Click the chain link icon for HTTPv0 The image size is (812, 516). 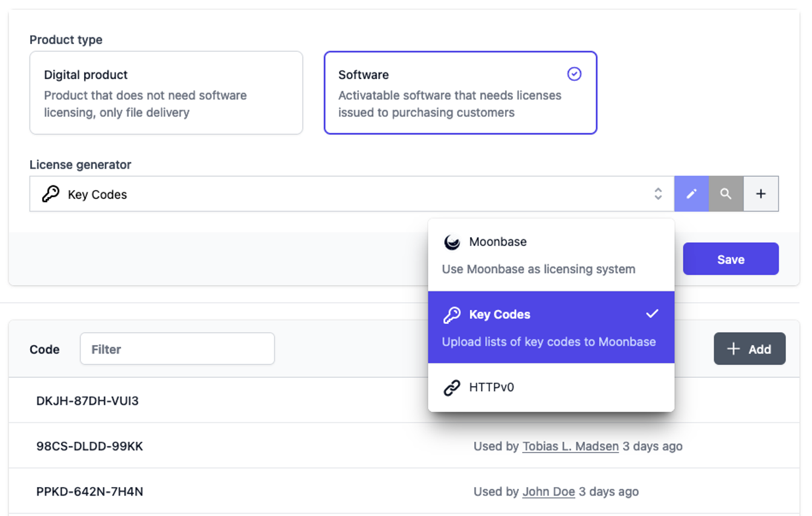tap(452, 387)
